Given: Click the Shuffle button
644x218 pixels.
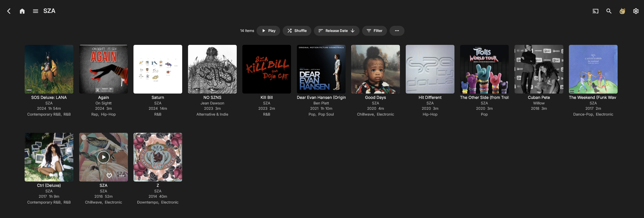Looking at the screenshot, I should point(297,31).
